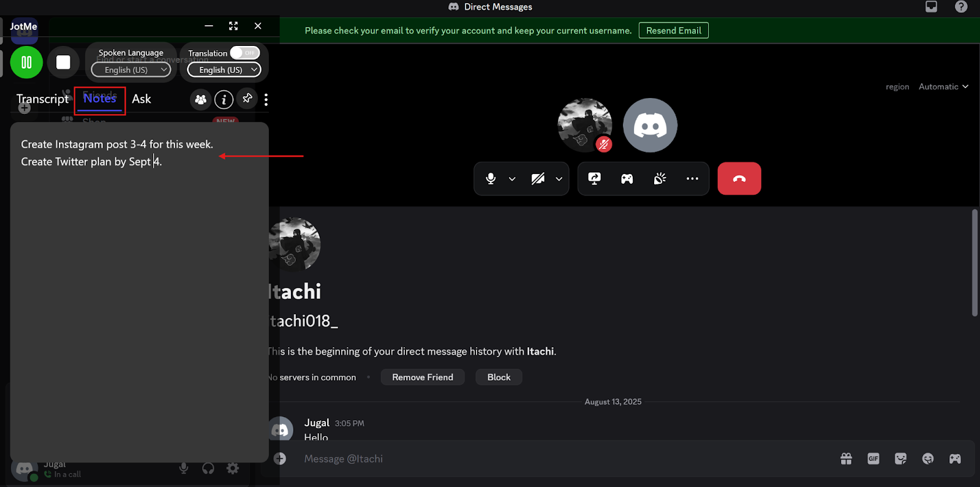
Task: Click the Direct Messages title
Action: (498, 7)
